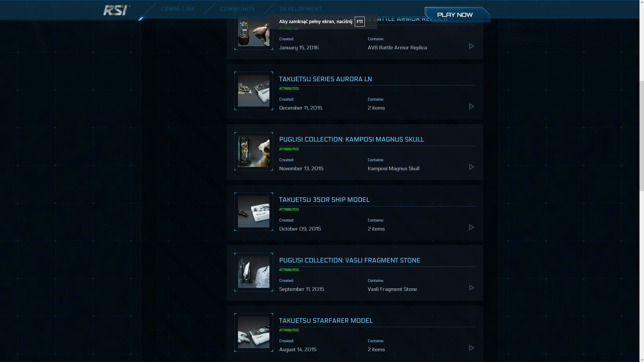Image resolution: width=644 pixels, height=362 pixels.
Task: Expand the Takuetsu Starfarer Model arrow
Action: (472, 348)
